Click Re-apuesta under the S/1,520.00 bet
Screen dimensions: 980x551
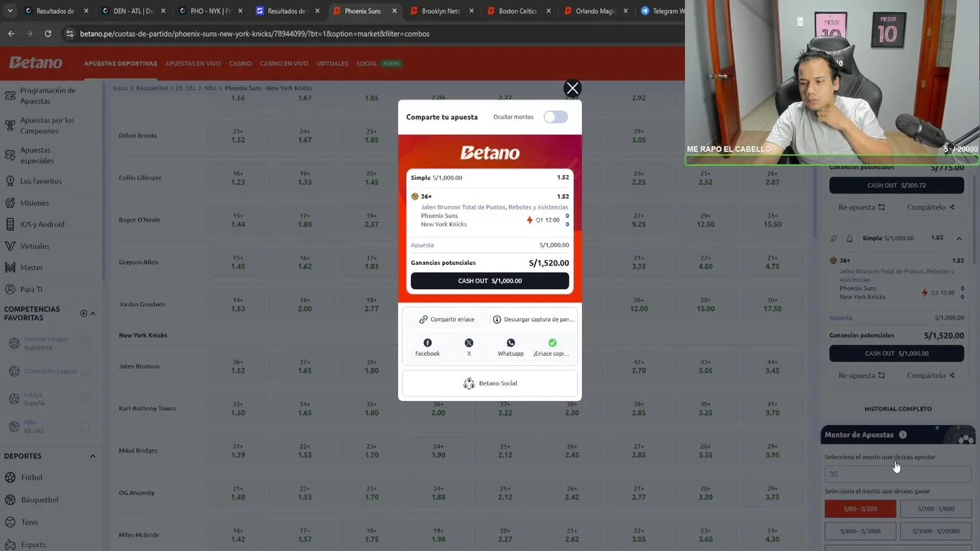861,376
